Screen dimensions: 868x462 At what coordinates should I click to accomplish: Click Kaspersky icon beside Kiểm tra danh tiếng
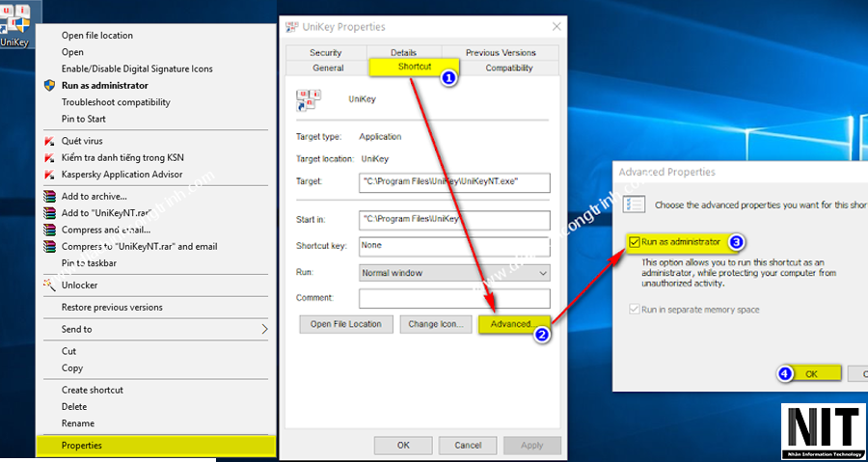point(50,157)
